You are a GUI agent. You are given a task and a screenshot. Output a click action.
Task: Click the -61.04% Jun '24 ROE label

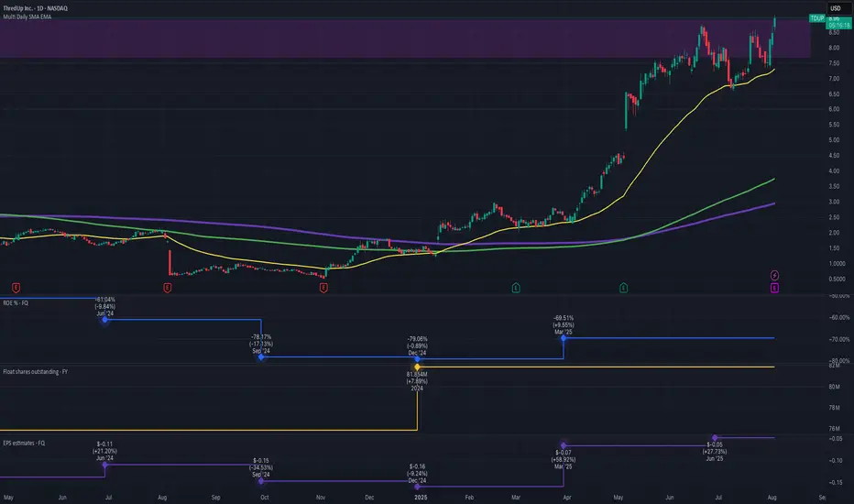click(x=105, y=306)
